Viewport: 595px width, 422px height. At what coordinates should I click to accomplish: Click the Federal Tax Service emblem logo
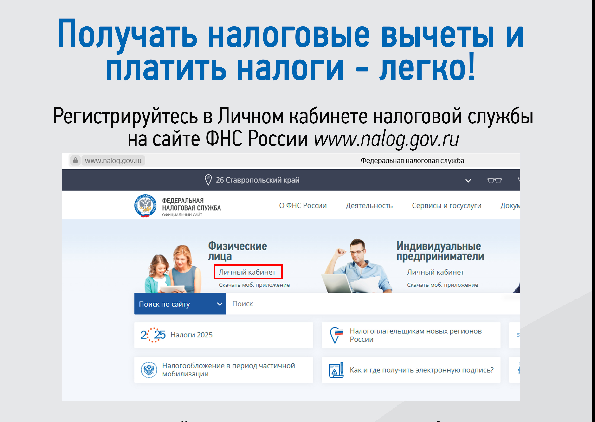145,205
